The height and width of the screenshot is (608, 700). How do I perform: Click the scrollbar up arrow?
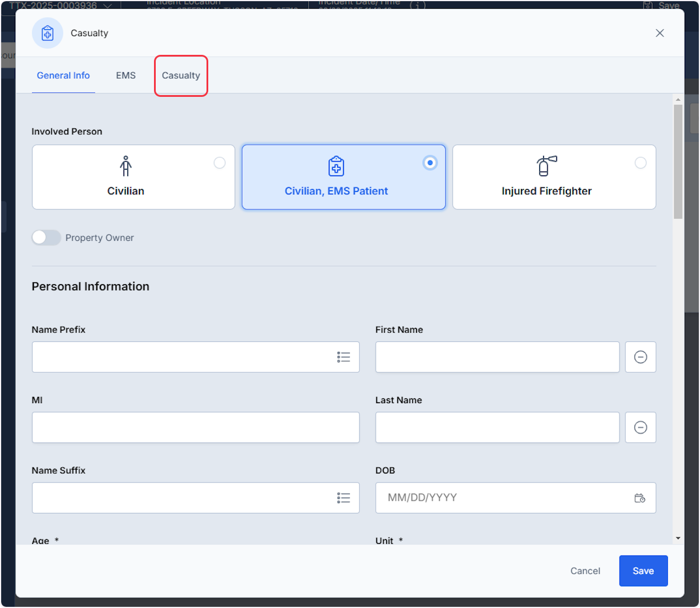[678, 100]
